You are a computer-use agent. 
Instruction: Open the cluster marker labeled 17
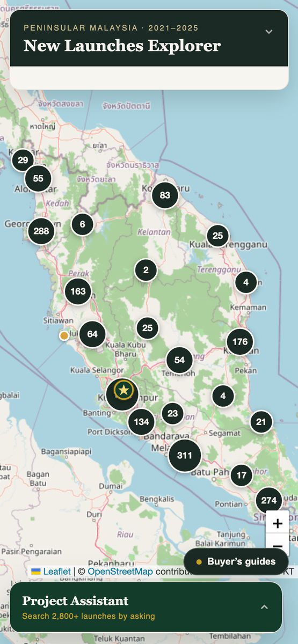click(x=242, y=475)
